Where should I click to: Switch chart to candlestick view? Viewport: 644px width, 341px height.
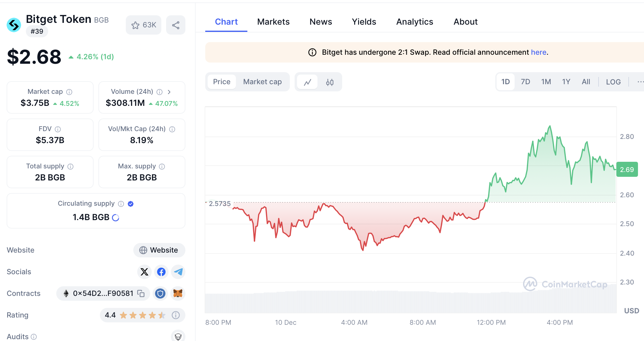coord(330,82)
